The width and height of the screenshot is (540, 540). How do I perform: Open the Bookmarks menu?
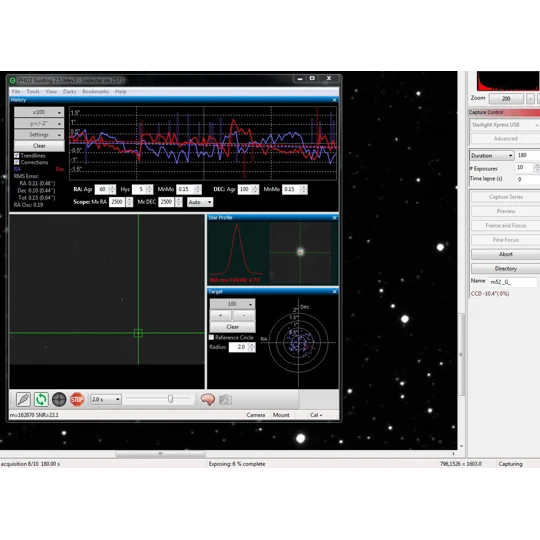pyautogui.click(x=95, y=92)
